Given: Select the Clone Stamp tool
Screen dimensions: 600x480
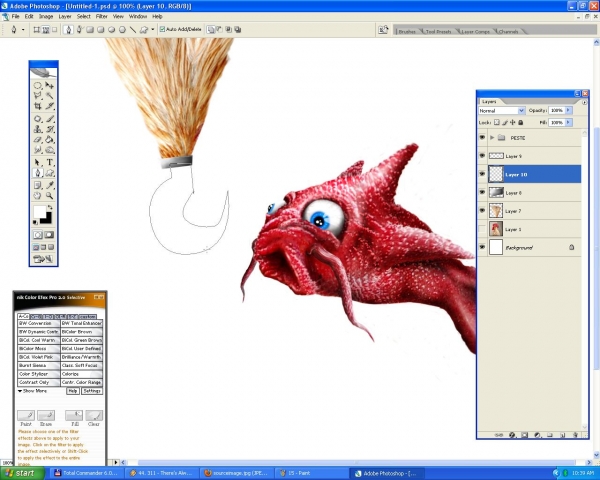Looking at the screenshot, I should point(38,129).
